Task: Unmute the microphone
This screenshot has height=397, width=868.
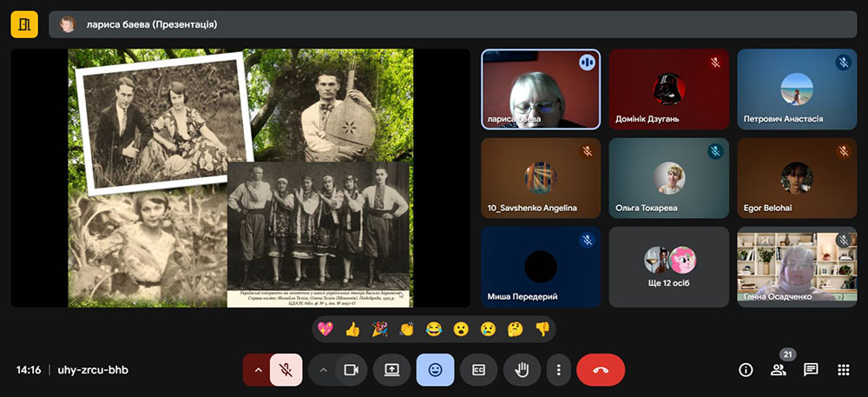Action: (x=286, y=370)
